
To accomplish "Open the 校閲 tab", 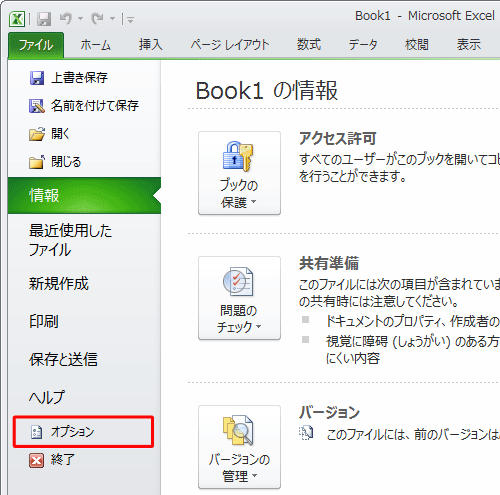I will (x=417, y=45).
